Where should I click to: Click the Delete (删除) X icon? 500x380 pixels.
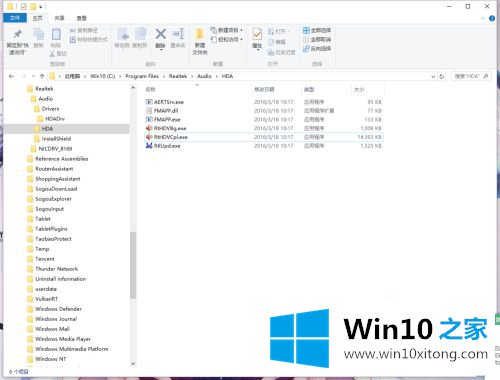(161, 35)
